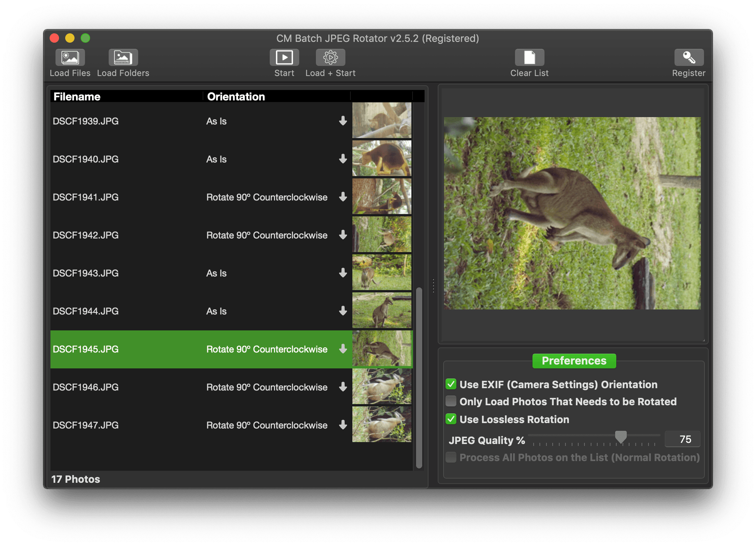Screen dimensions: 756x546
Task: Select the DSCF1943.JPG thumbnail
Action: [382, 272]
